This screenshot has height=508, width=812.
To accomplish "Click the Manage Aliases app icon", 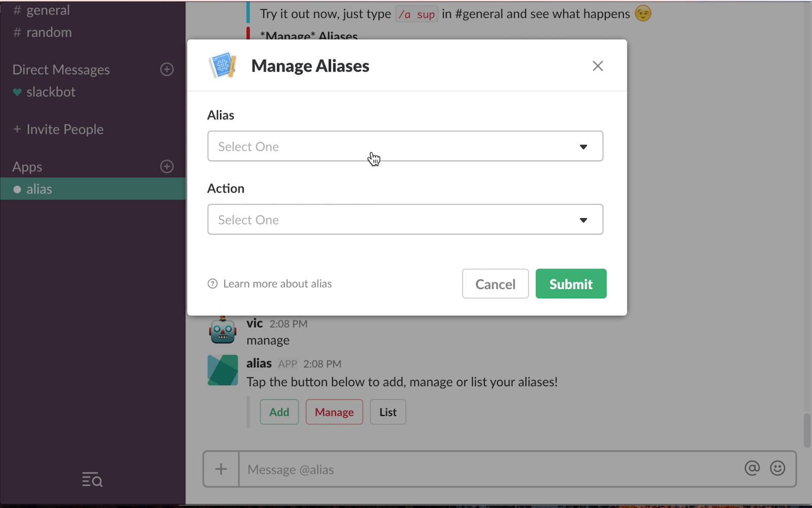I will click(x=222, y=66).
